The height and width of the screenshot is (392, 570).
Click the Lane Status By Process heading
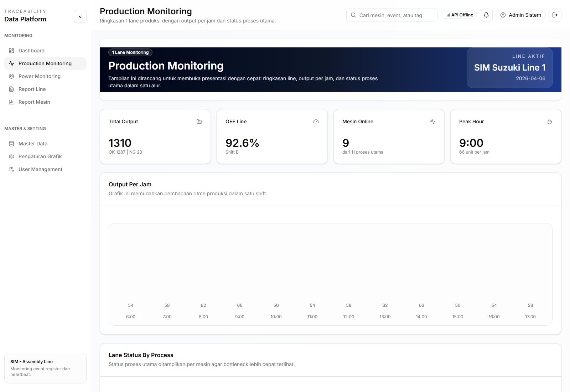pyautogui.click(x=141, y=355)
